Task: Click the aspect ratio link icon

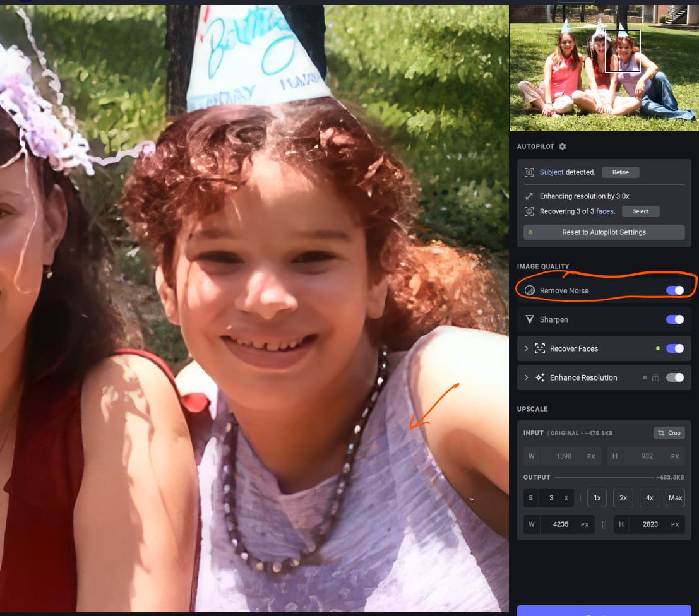Action: (604, 524)
